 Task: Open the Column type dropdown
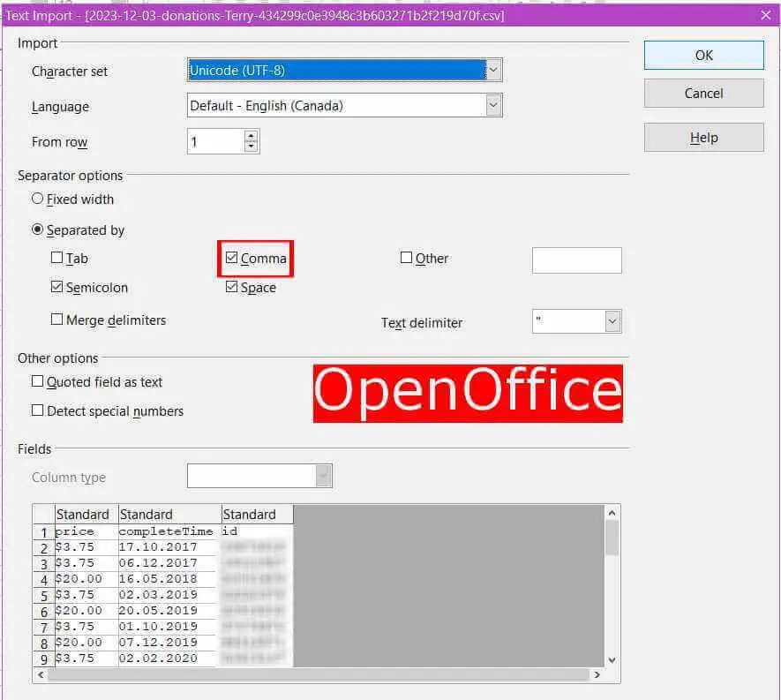[x=323, y=477]
